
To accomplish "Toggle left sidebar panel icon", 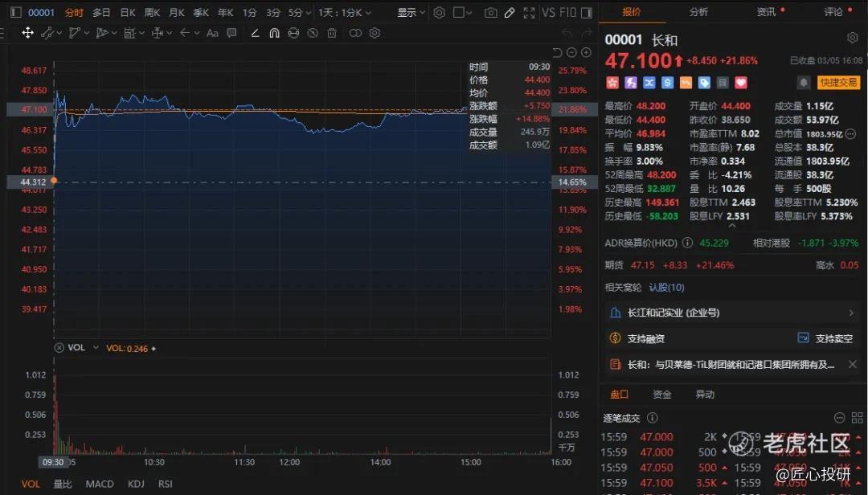I will (x=16, y=12).
